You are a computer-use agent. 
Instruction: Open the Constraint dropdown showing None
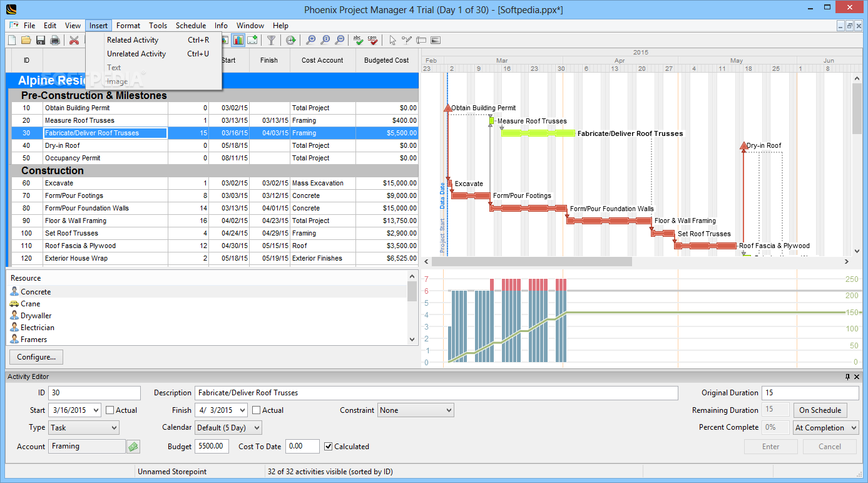(x=416, y=410)
